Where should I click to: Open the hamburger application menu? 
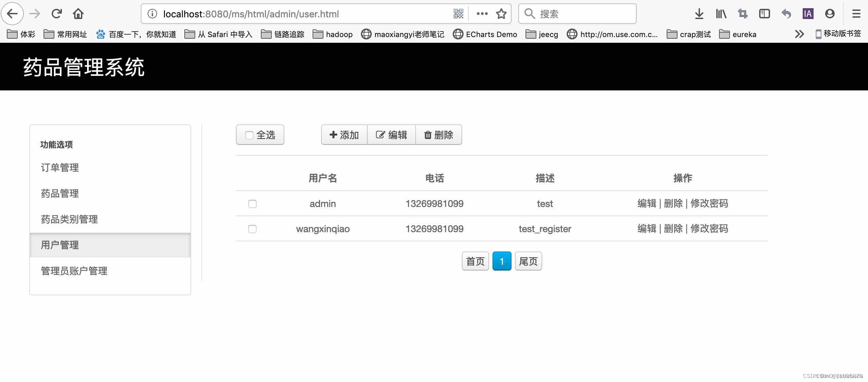(x=857, y=14)
